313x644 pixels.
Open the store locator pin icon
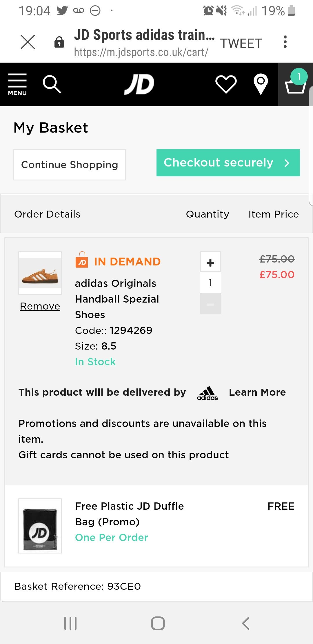click(261, 84)
